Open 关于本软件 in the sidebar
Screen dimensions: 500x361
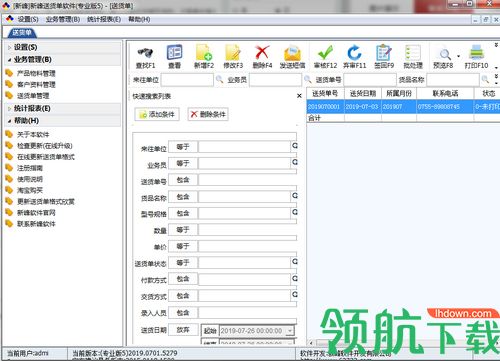pos(33,135)
